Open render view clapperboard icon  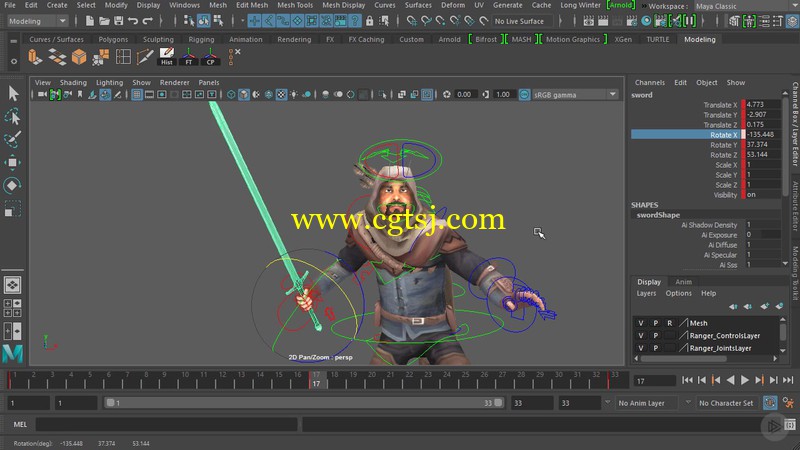point(588,21)
